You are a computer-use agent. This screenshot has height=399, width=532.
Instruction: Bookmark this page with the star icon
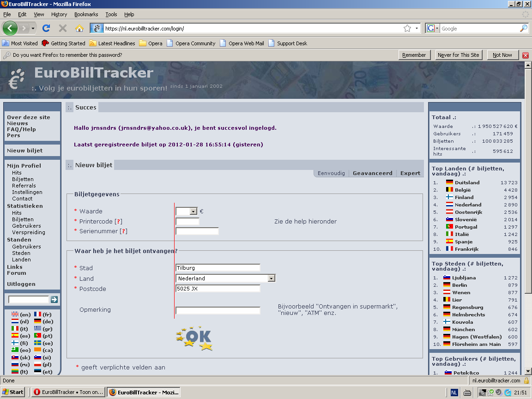click(x=407, y=29)
